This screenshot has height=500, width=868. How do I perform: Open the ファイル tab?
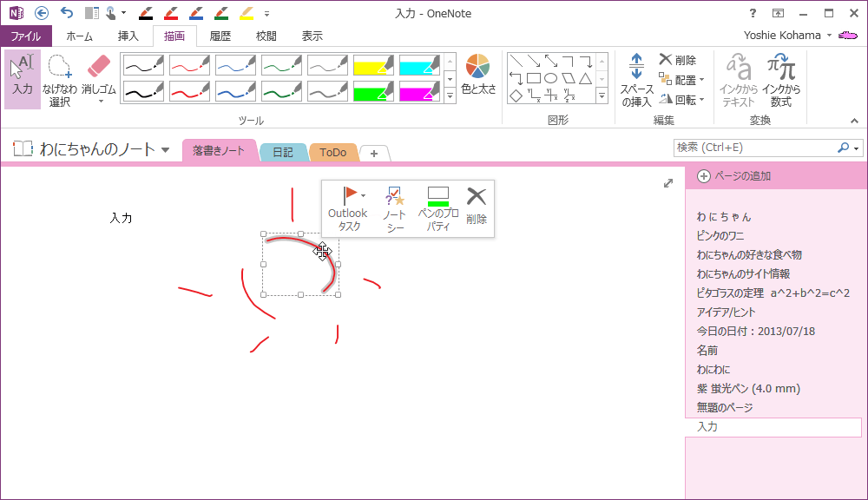click(26, 36)
